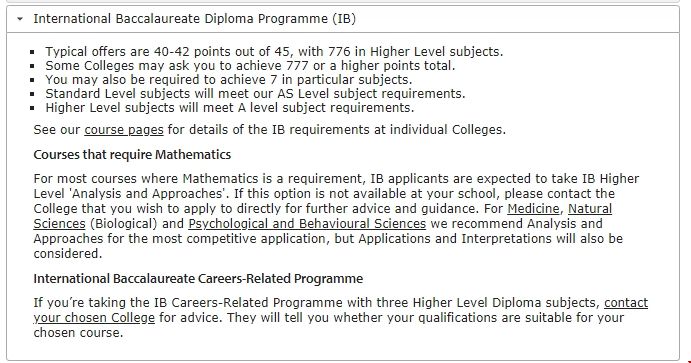Click the Higher Level subjects A level line
The width and height of the screenshot is (691, 363).
[x=230, y=108]
